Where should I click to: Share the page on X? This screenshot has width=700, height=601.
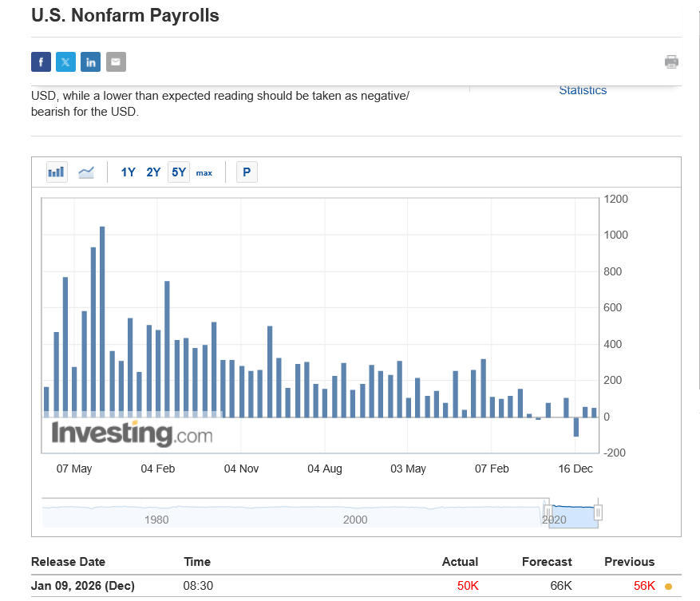[x=65, y=62]
